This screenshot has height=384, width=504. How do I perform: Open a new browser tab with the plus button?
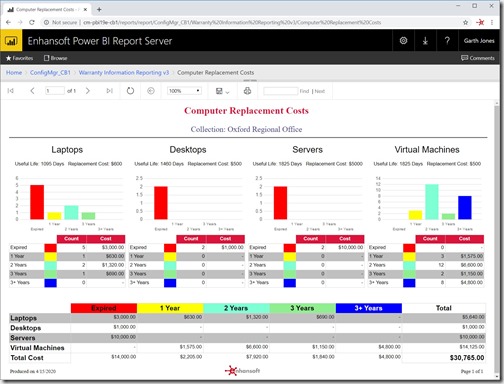[x=99, y=9]
